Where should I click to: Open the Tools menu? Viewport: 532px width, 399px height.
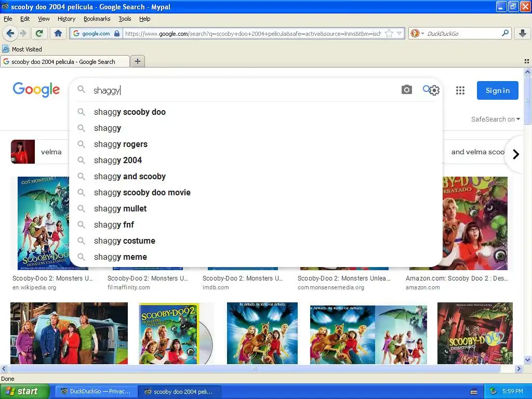click(125, 19)
